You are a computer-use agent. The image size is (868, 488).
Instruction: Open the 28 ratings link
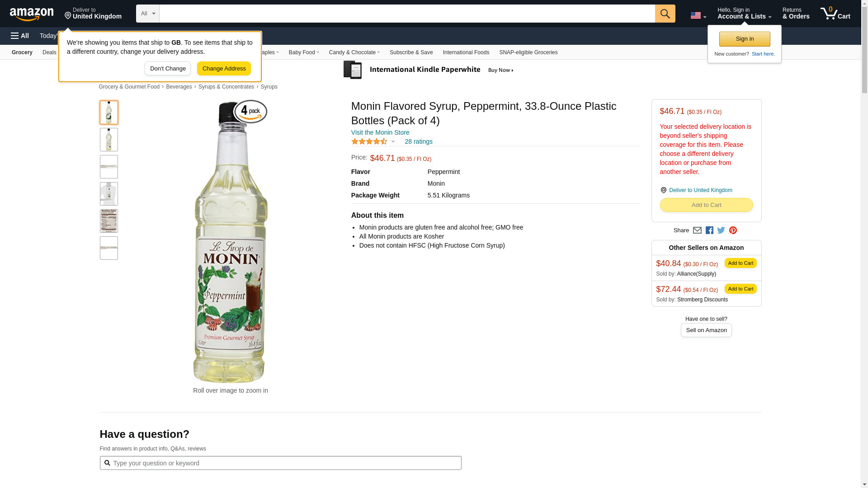tap(418, 142)
